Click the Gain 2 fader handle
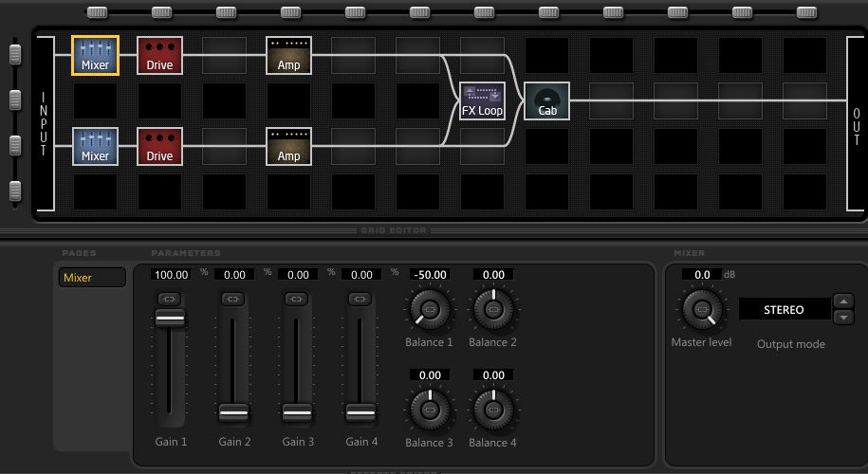The height and width of the screenshot is (474, 868). [x=233, y=412]
